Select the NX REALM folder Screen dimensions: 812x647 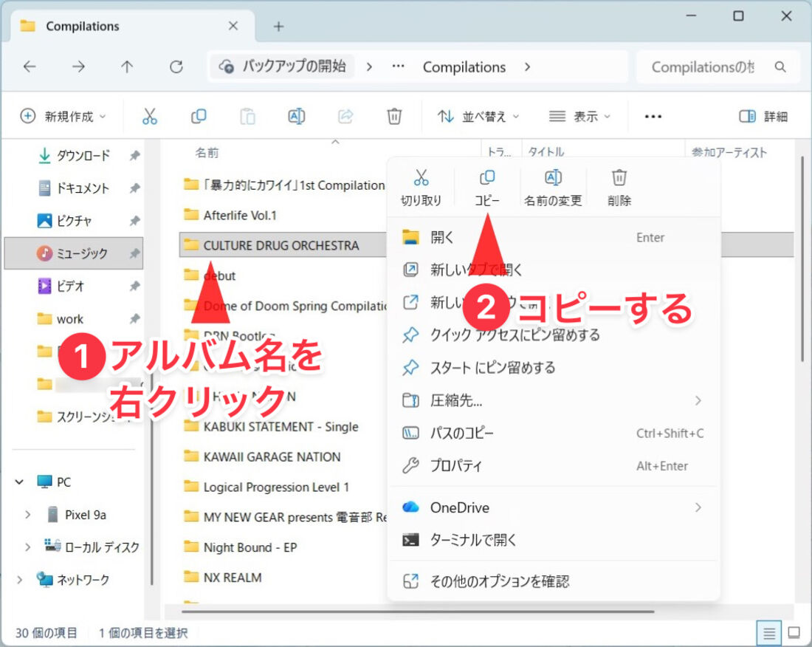[x=233, y=578]
